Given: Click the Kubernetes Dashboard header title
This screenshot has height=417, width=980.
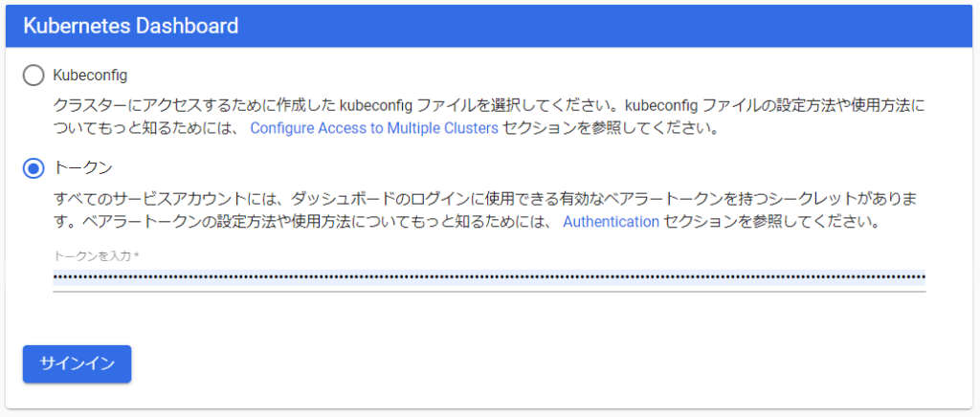Looking at the screenshot, I should (x=130, y=26).
